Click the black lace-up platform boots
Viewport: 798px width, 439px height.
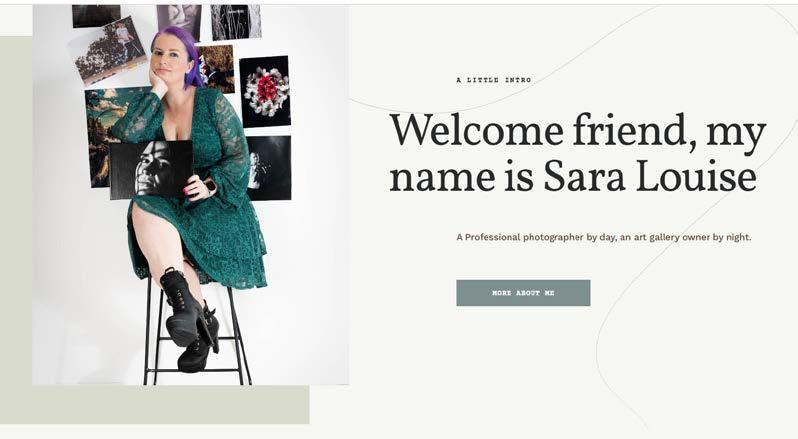190,320
